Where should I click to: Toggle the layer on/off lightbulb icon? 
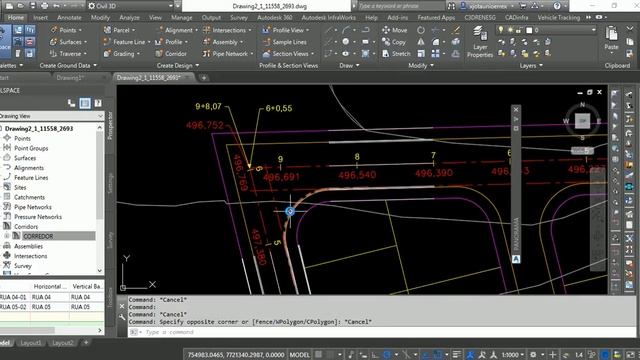(x=501, y=30)
